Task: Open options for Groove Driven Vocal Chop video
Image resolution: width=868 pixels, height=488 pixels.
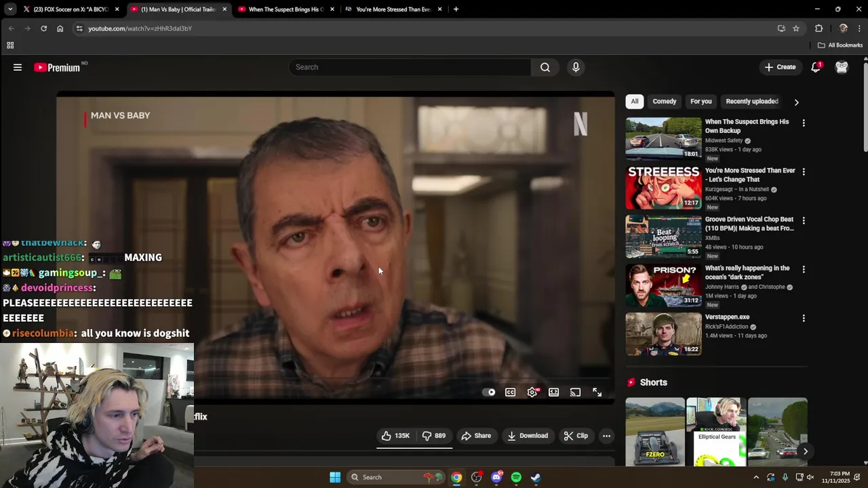Action: tap(804, 221)
